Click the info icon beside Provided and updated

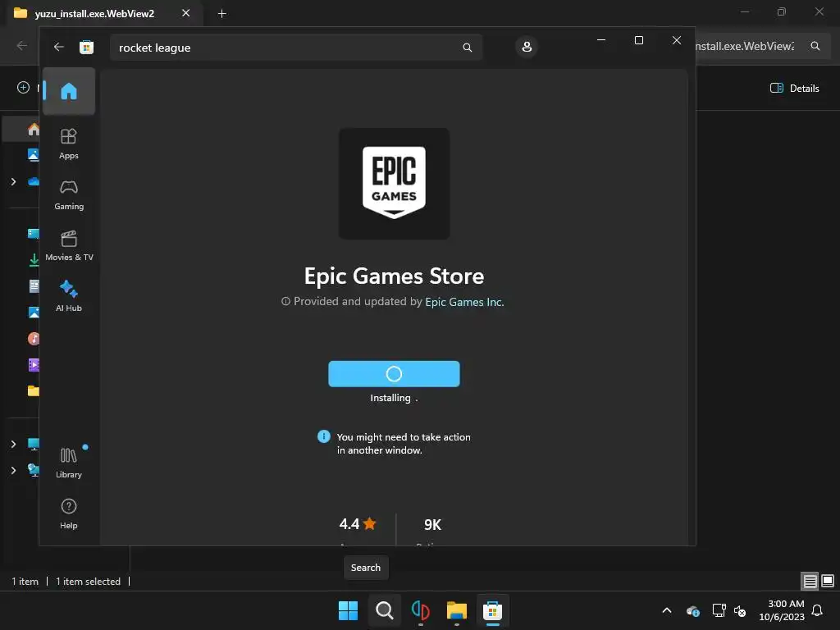pyautogui.click(x=285, y=302)
